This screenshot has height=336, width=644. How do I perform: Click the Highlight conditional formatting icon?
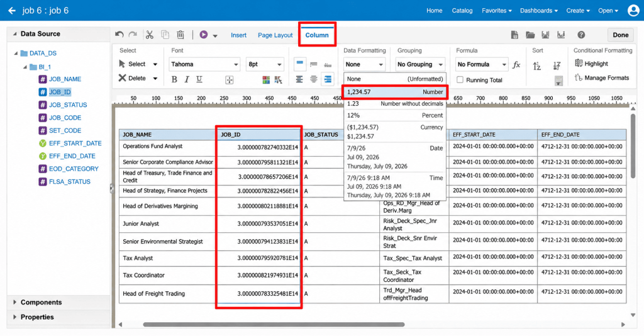579,64
